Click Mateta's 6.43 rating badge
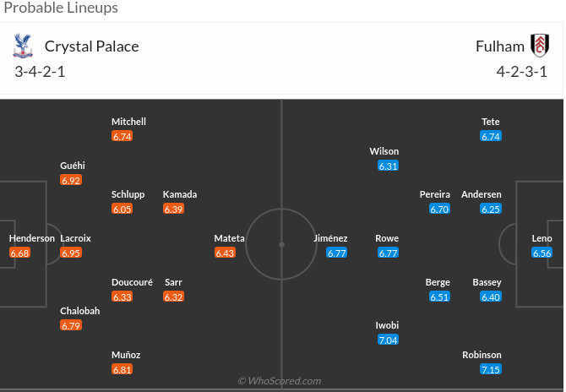The width and height of the screenshot is (566, 392). (x=225, y=253)
